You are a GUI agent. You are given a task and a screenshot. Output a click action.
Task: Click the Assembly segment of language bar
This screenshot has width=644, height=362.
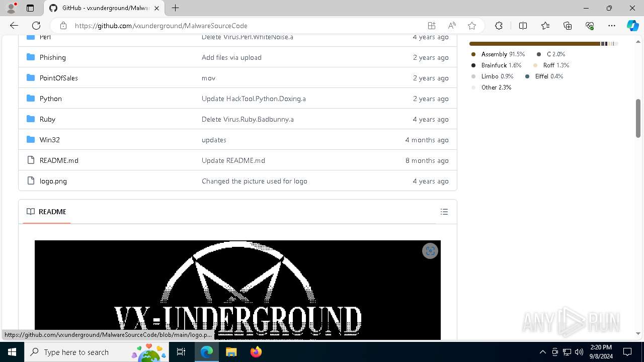[534, 44]
